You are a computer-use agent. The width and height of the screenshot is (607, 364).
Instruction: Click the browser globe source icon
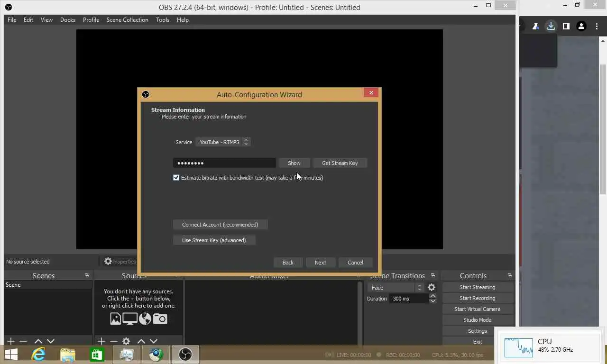(x=145, y=319)
